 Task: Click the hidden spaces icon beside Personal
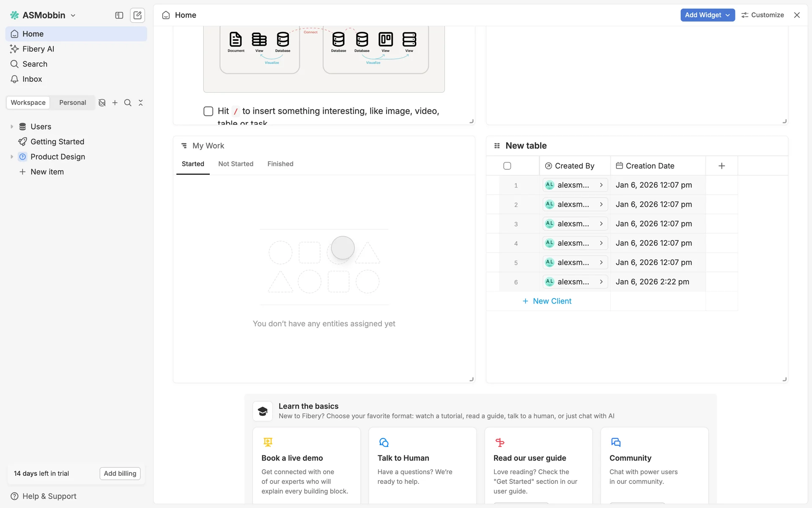(102, 103)
